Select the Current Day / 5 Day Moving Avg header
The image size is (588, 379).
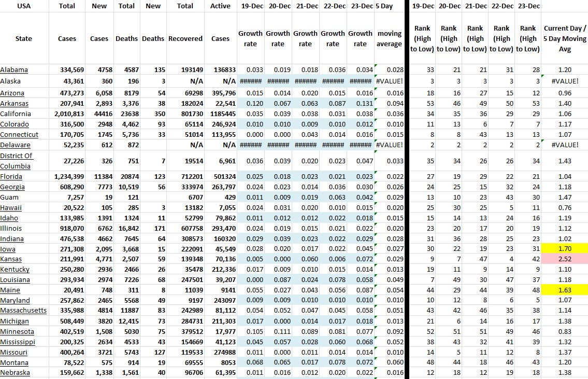coord(564,38)
